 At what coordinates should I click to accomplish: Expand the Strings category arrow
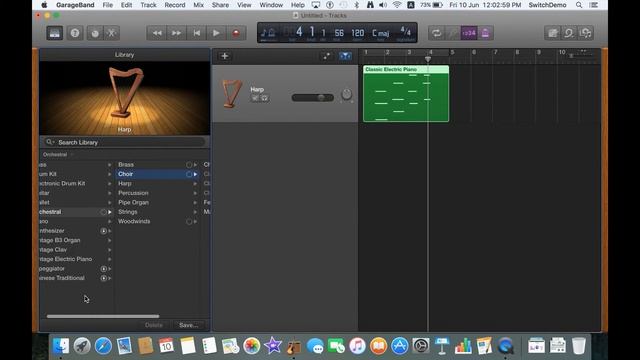(x=196, y=212)
